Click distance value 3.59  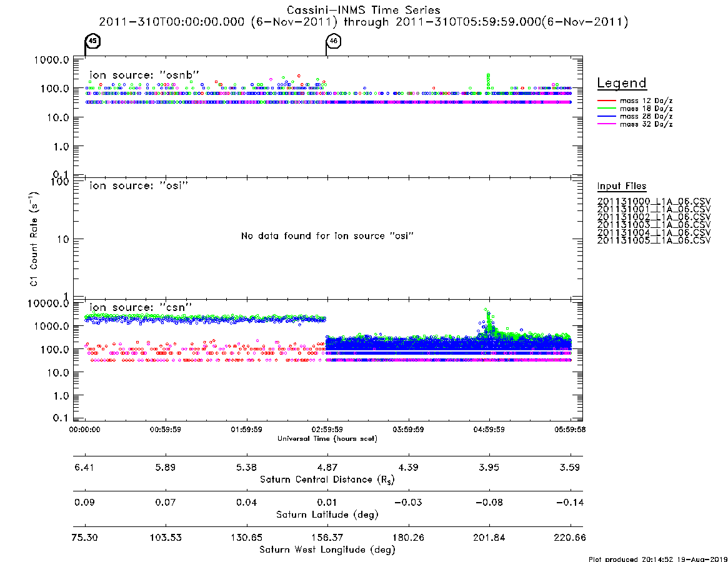click(570, 467)
